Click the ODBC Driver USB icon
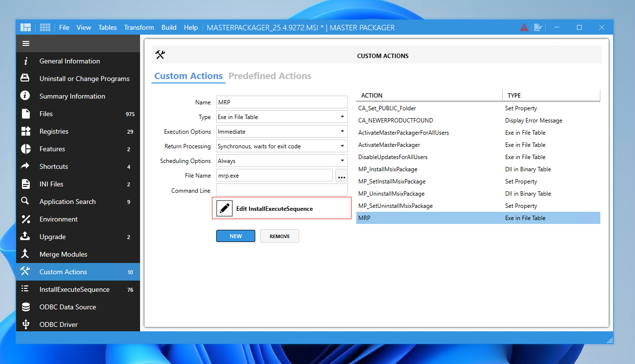635x364 pixels. tap(26, 324)
